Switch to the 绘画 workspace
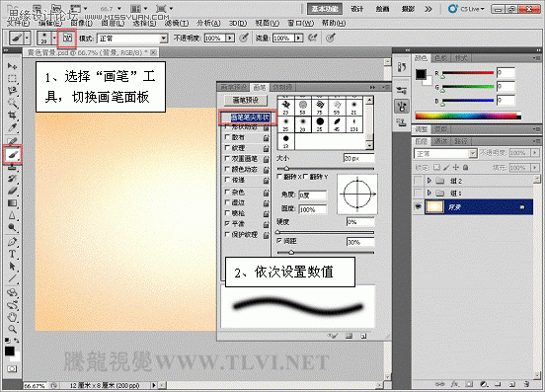This screenshot has width=545, height=392. coord(382,9)
